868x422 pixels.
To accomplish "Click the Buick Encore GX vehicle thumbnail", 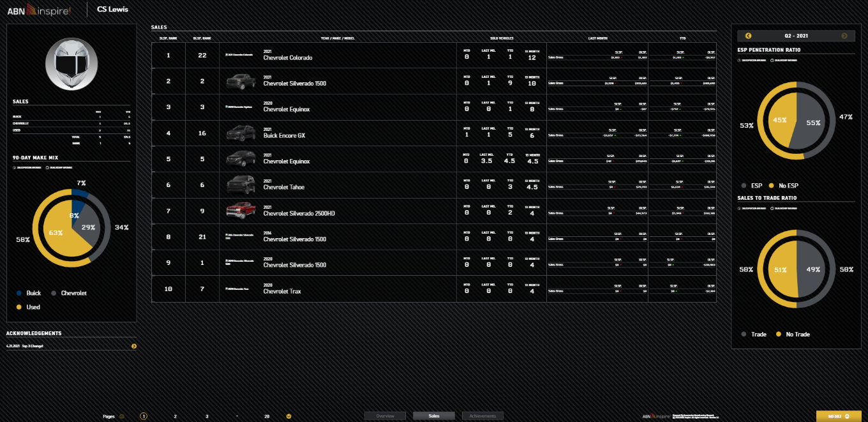I will click(x=241, y=133).
